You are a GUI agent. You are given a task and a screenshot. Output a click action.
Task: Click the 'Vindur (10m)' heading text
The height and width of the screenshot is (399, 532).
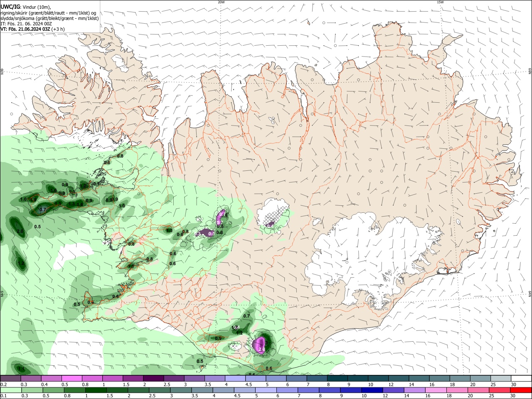[36, 7]
